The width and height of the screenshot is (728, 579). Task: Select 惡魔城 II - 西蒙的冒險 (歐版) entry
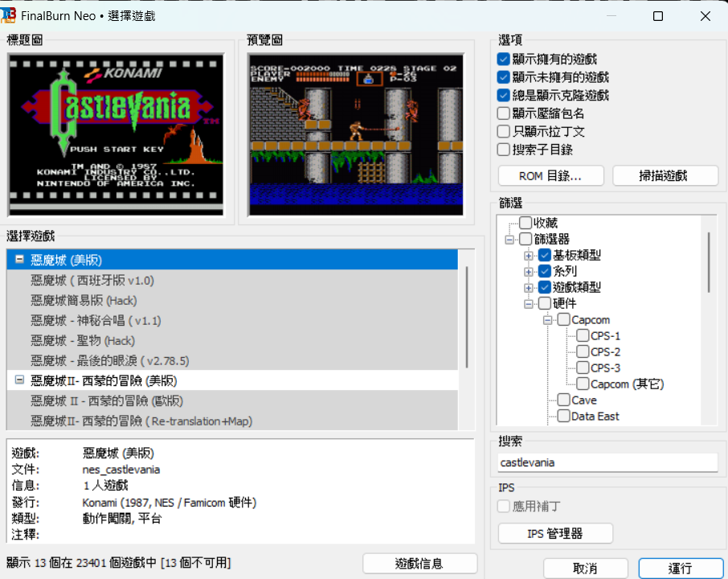[232, 400]
